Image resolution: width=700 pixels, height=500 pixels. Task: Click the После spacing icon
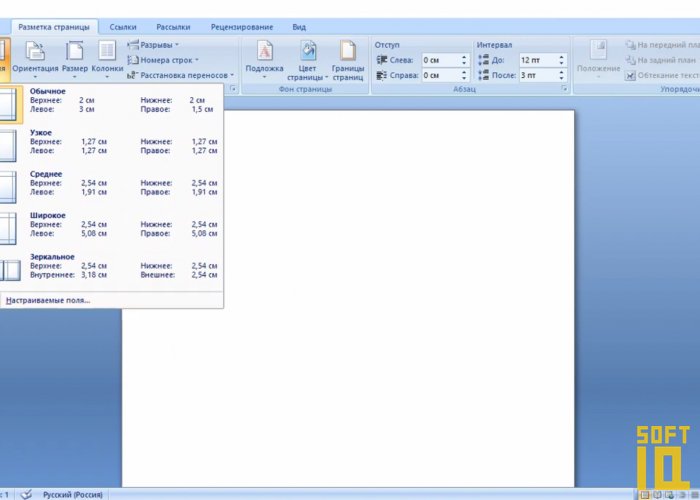coord(483,75)
